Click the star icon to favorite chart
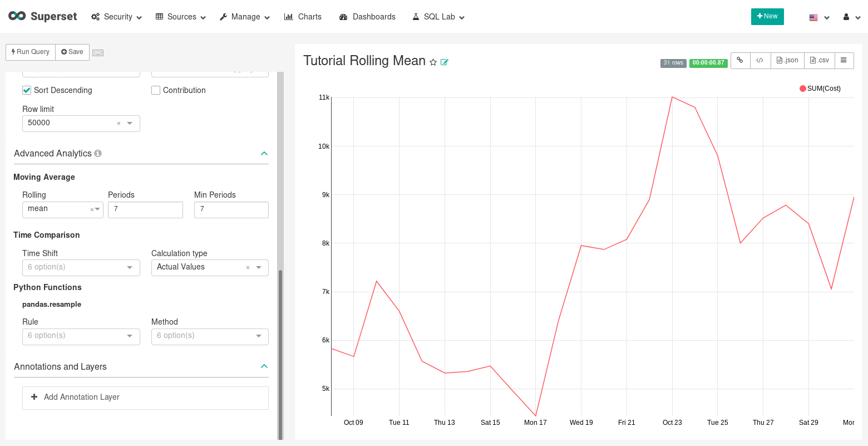 (433, 62)
